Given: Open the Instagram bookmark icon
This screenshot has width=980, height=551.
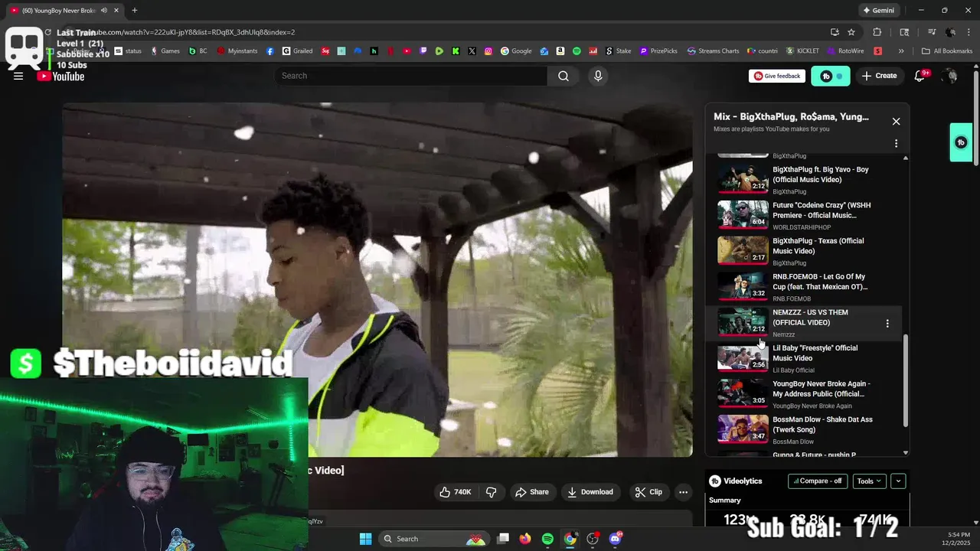Looking at the screenshot, I should 488,51.
